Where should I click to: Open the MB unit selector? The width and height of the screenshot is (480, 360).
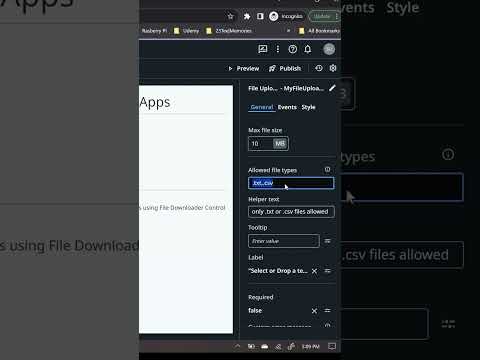(280, 144)
